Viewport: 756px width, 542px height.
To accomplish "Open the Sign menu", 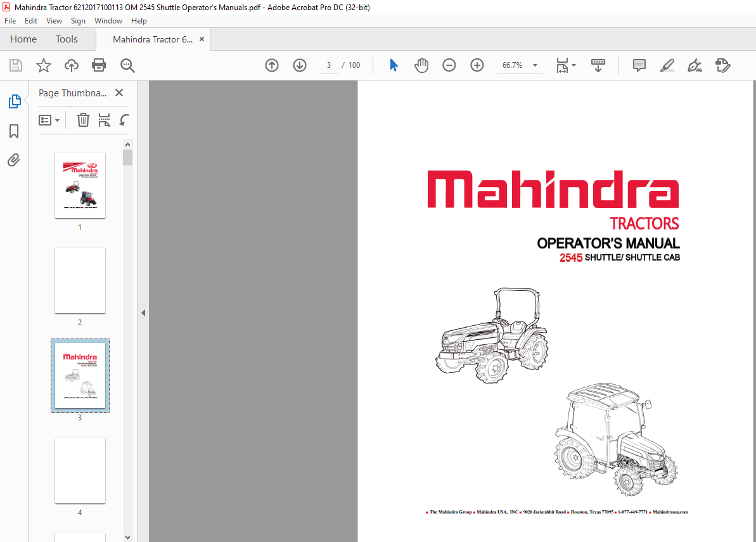I will [x=78, y=21].
